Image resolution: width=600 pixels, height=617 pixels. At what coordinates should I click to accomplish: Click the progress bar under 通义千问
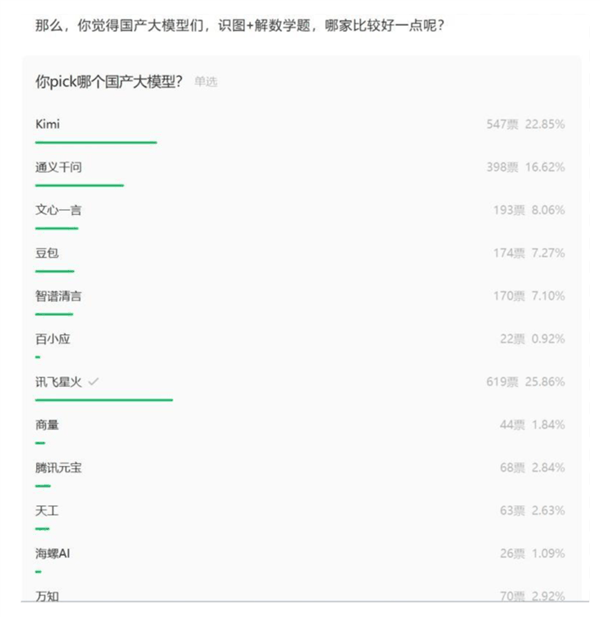pyautogui.click(x=79, y=185)
